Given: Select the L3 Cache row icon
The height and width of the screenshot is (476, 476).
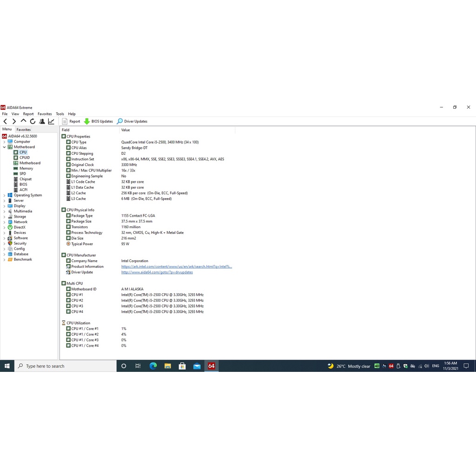Looking at the screenshot, I should pos(68,198).
